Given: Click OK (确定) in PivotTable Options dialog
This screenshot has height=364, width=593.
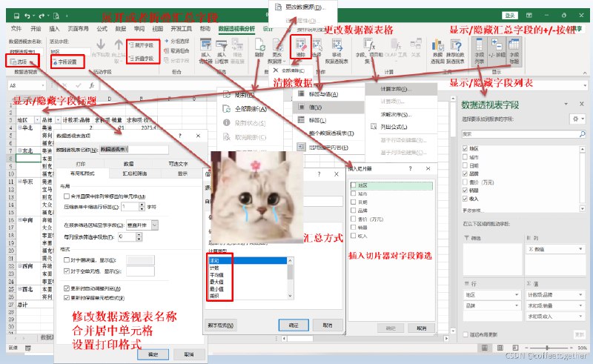Looking at the screenshot, I should (x=153, y=354).
